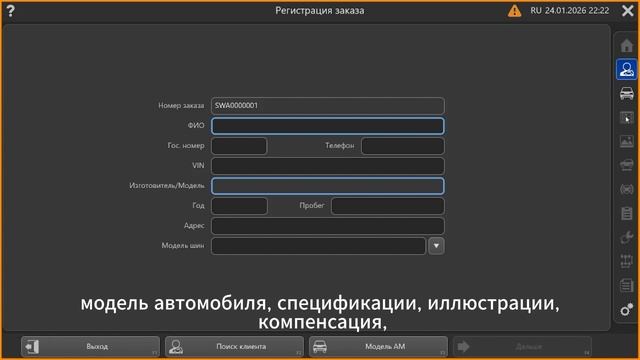Click the Адрес input field
Viewport: 640px width, 360px height.
[328, 226]
